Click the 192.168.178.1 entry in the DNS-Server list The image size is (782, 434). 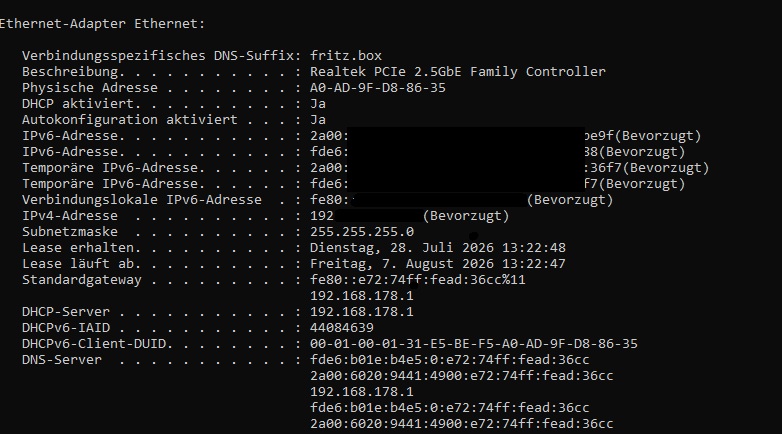tap(362, 392)
